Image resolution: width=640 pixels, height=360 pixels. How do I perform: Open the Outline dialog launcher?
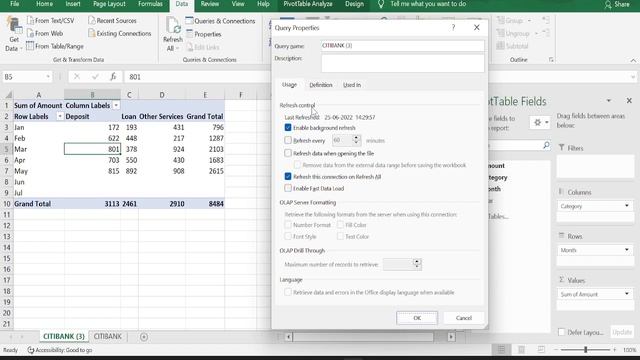click(551, 60)
